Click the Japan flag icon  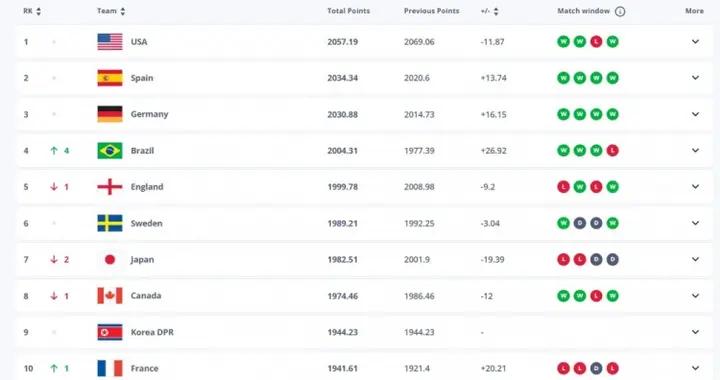click(x=110, y=260)
